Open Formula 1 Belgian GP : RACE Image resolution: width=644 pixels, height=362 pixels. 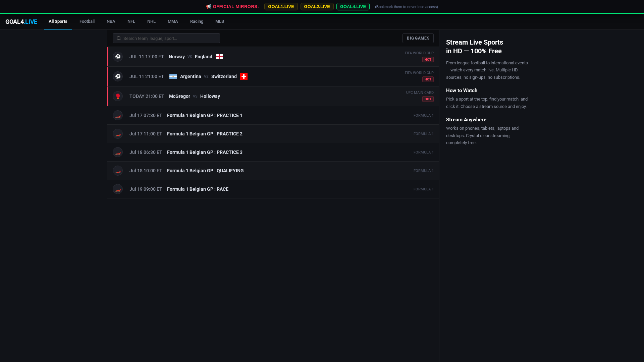(x=273, y=189)
